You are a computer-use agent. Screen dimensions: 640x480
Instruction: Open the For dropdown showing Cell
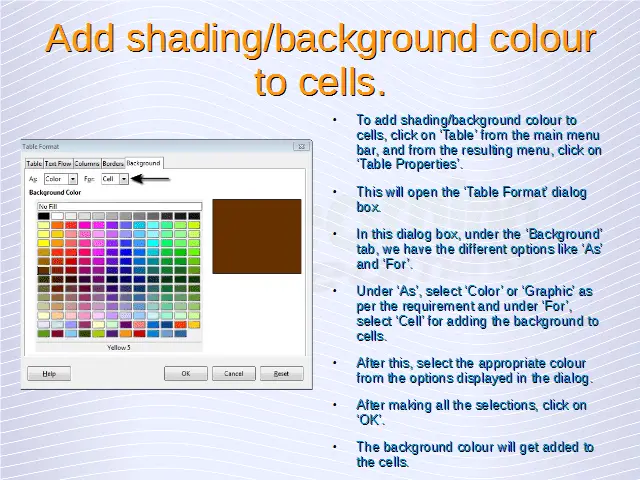tap(114, 179)
